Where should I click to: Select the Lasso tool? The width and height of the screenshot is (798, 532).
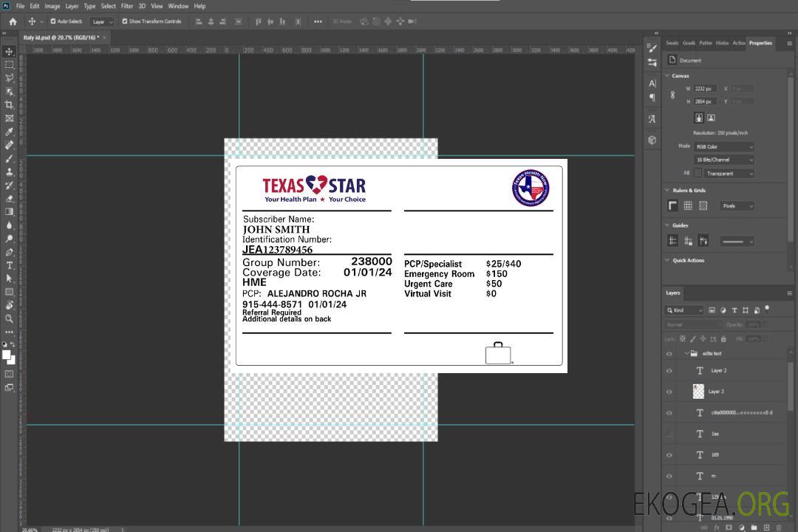[x=9, y=78]
